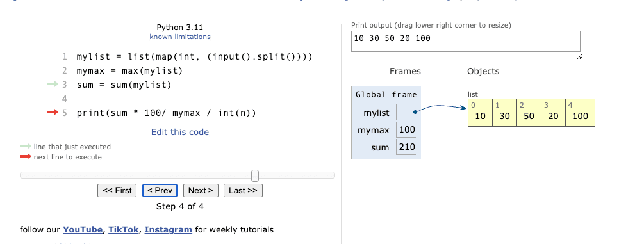Click code line 3 with sum = sum(mylist)
The width and height of the screenshot is (644, 244).
124,85
